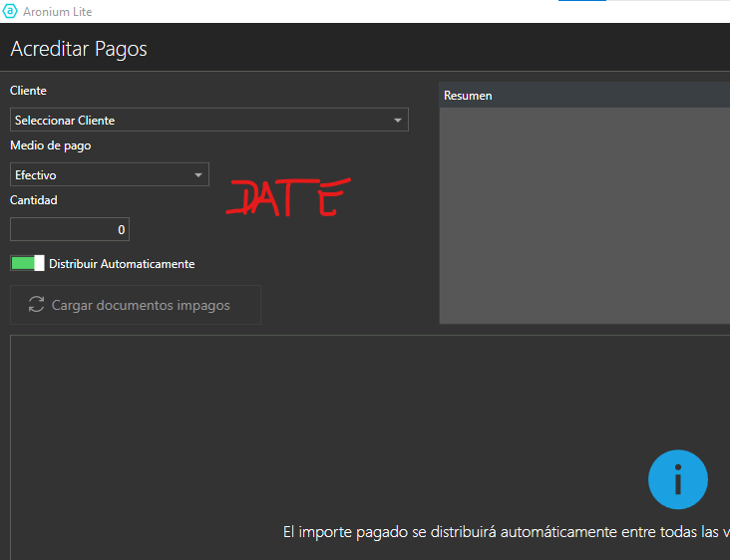The image size is (730, 560).
Task: Click the Cliente dropdown arrow
Action: point(398,121)
